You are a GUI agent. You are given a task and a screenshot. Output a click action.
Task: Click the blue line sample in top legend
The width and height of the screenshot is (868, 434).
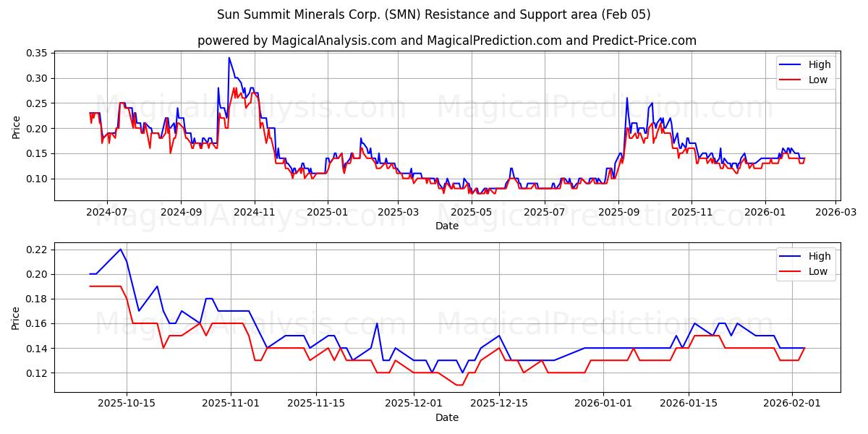click(791, 63)
